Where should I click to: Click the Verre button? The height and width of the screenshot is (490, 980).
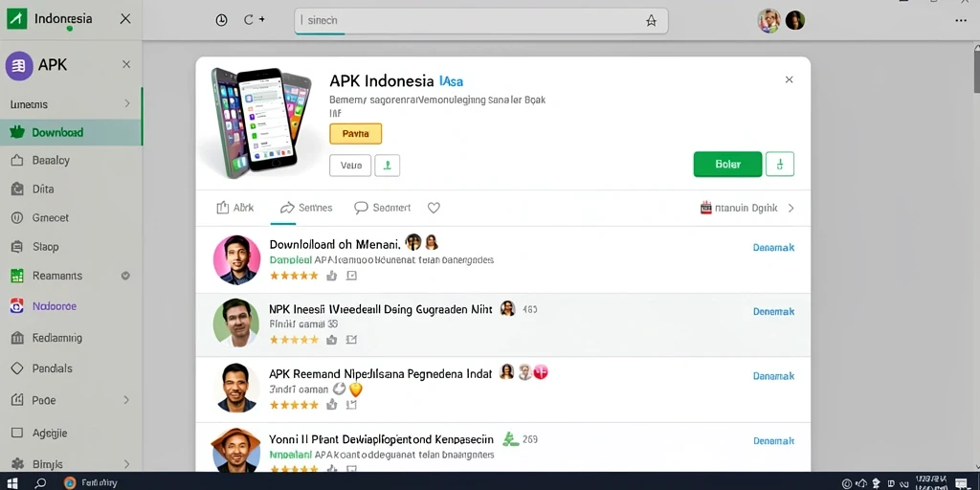(350, 166)
